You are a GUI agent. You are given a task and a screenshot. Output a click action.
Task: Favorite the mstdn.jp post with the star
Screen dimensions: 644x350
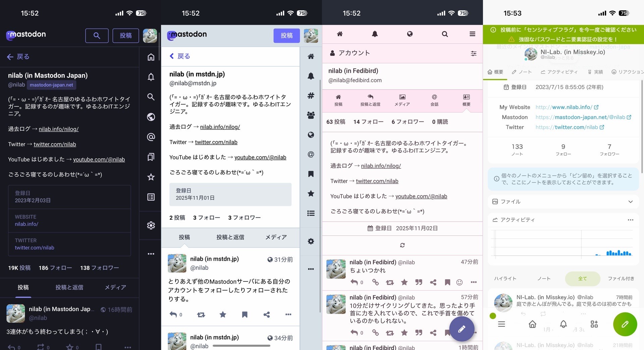coord(223,314)
